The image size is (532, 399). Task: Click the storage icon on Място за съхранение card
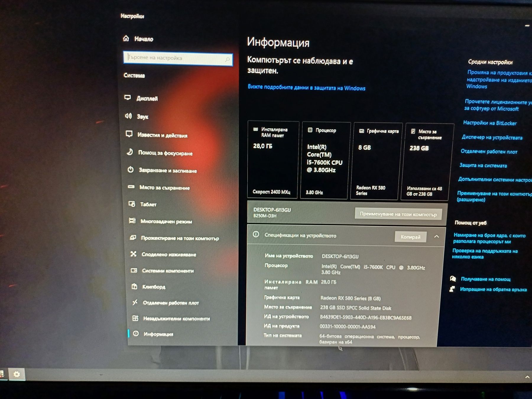[x=413, y=131]
